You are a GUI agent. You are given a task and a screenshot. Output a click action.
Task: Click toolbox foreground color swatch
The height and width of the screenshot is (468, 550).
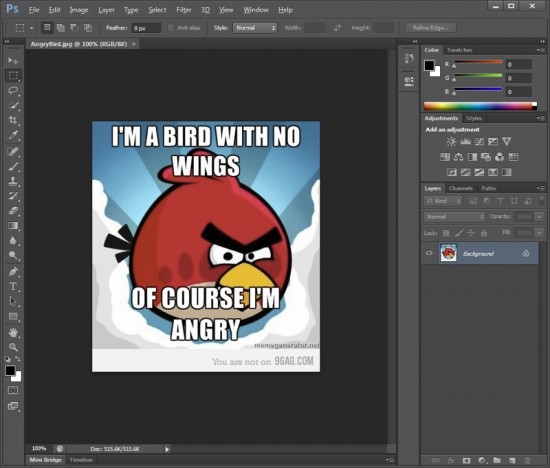coord(10,370)
